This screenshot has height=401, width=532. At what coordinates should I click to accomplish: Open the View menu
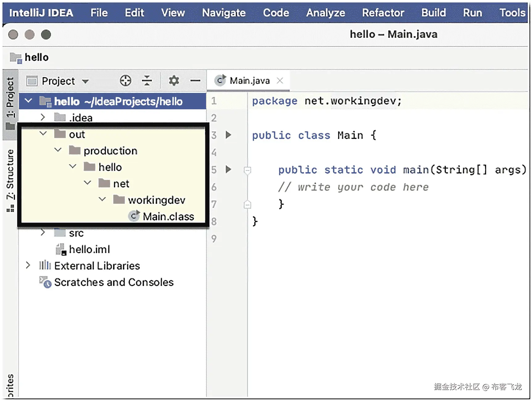(x=173, y=13)
